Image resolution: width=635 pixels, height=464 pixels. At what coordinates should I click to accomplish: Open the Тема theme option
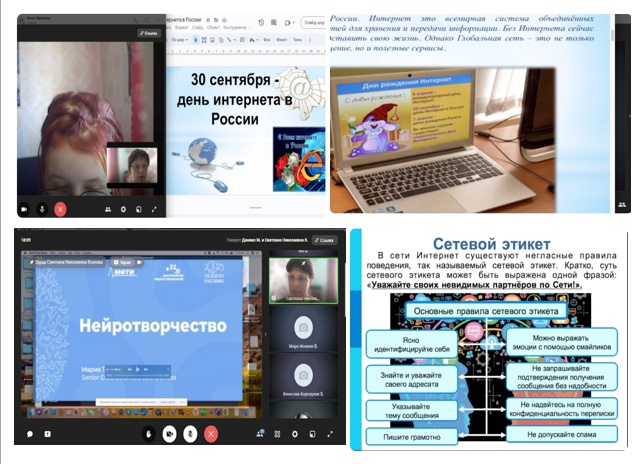(298, 40)
